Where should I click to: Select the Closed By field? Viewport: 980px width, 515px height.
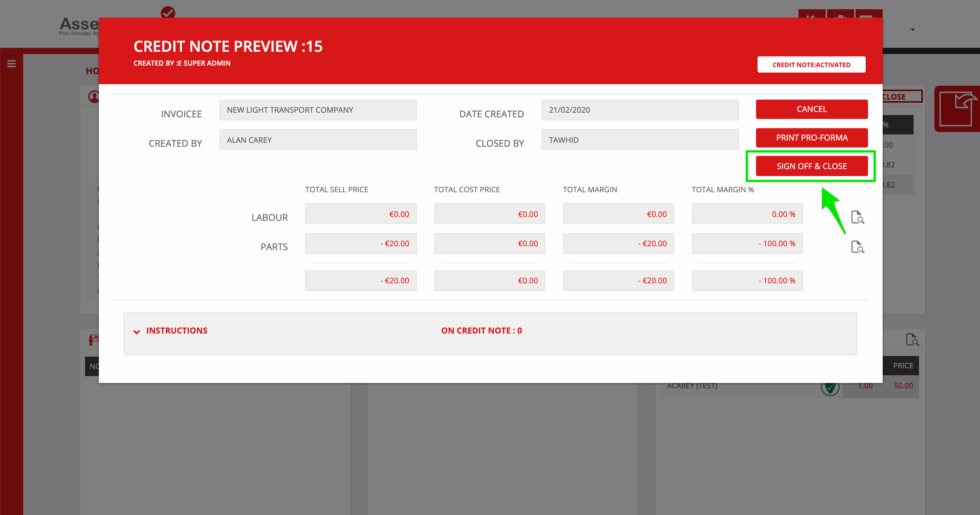pyautogui.click(x=640, y=140)
